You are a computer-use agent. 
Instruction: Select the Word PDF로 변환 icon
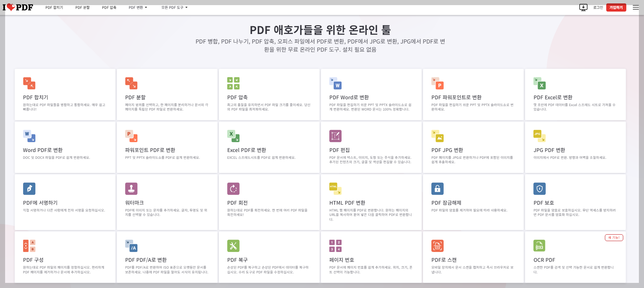(29, 136)
